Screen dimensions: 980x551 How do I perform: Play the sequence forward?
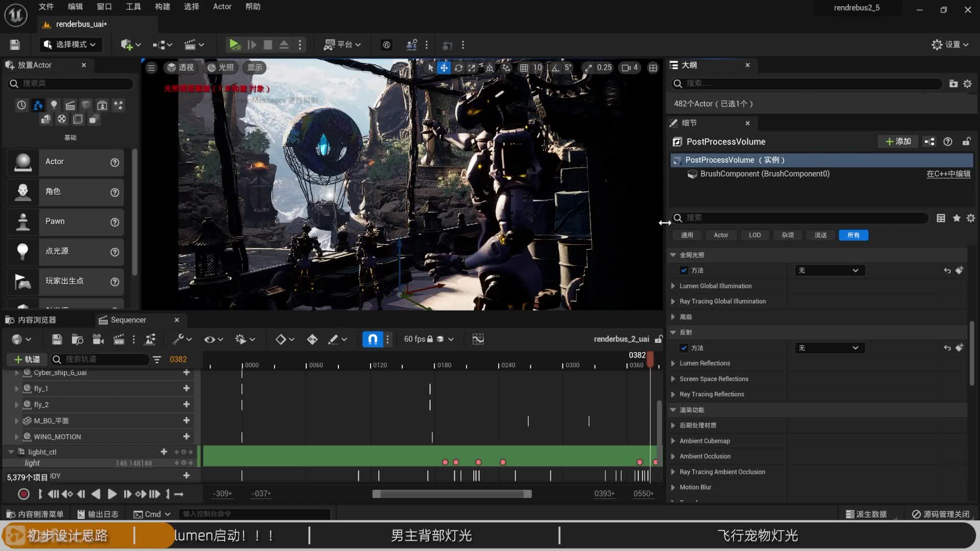(112, 494)
